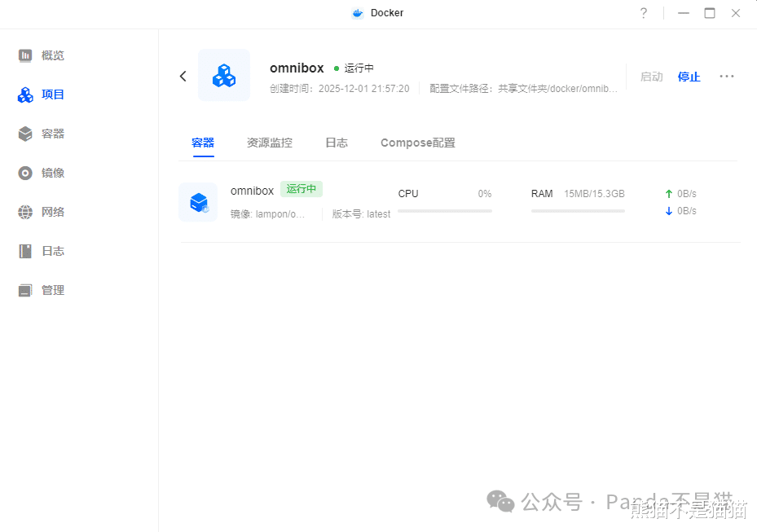
Task: Open the 概览 overview sidebar icon
Action: (x=25, y=55)
